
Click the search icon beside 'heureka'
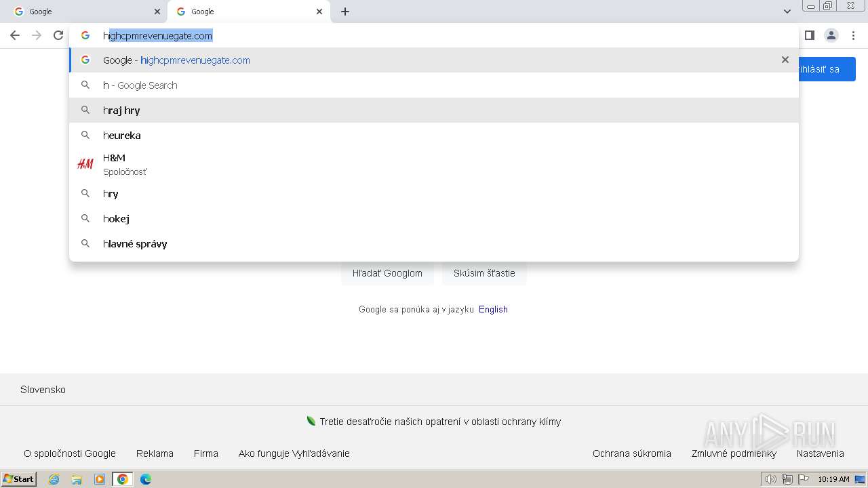85,135
